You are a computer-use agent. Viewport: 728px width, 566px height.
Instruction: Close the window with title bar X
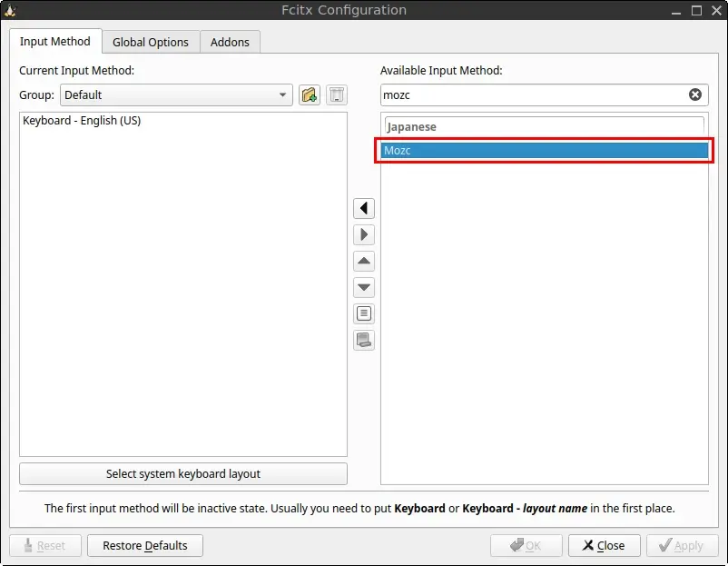point(716,10)
